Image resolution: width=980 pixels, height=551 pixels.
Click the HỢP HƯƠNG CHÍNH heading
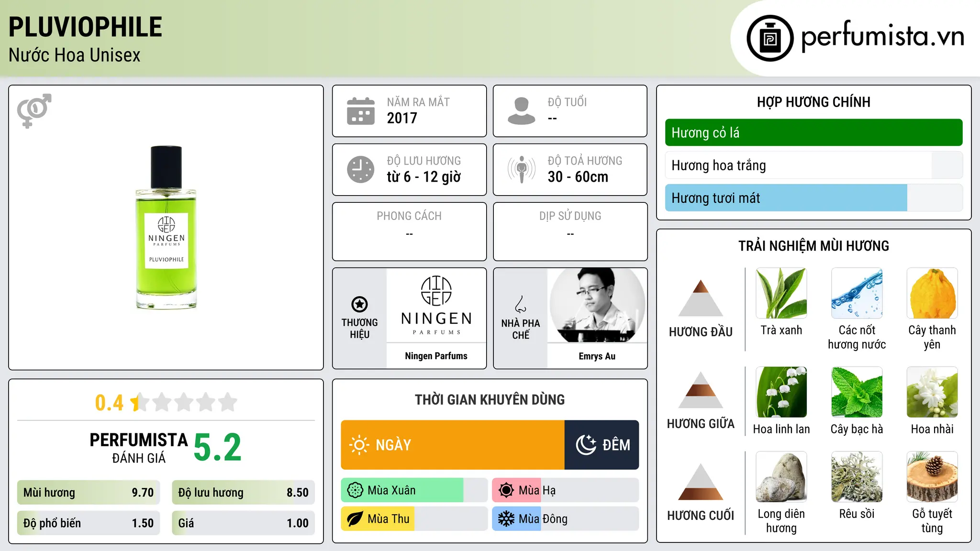[x=814, y=102]
